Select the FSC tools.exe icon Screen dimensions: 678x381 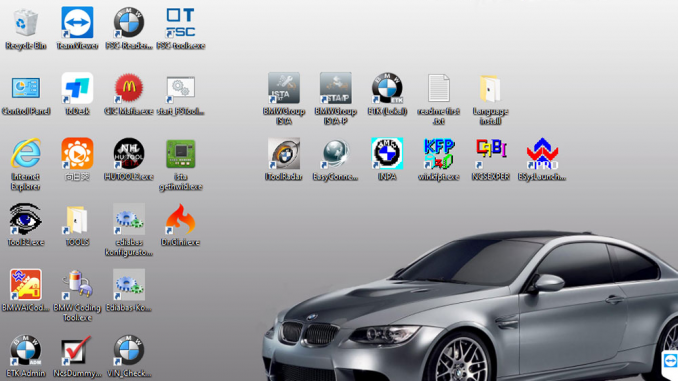(181, 22)
